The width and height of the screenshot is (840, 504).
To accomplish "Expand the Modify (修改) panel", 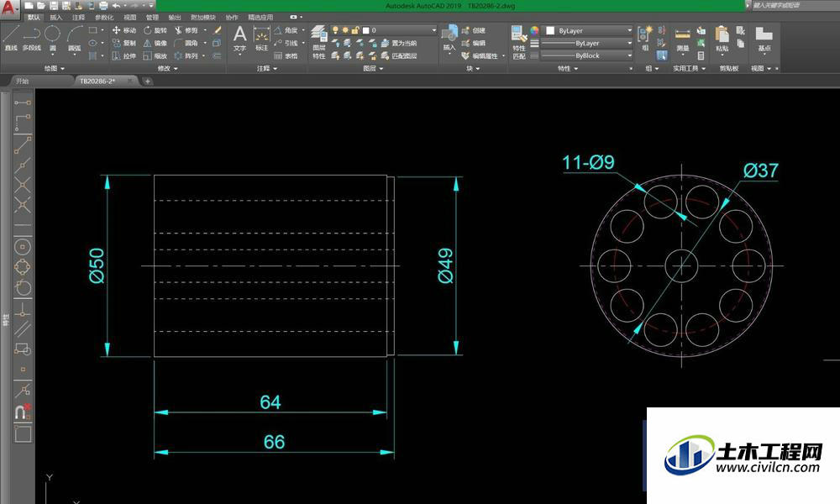I will tap(168, 69).
